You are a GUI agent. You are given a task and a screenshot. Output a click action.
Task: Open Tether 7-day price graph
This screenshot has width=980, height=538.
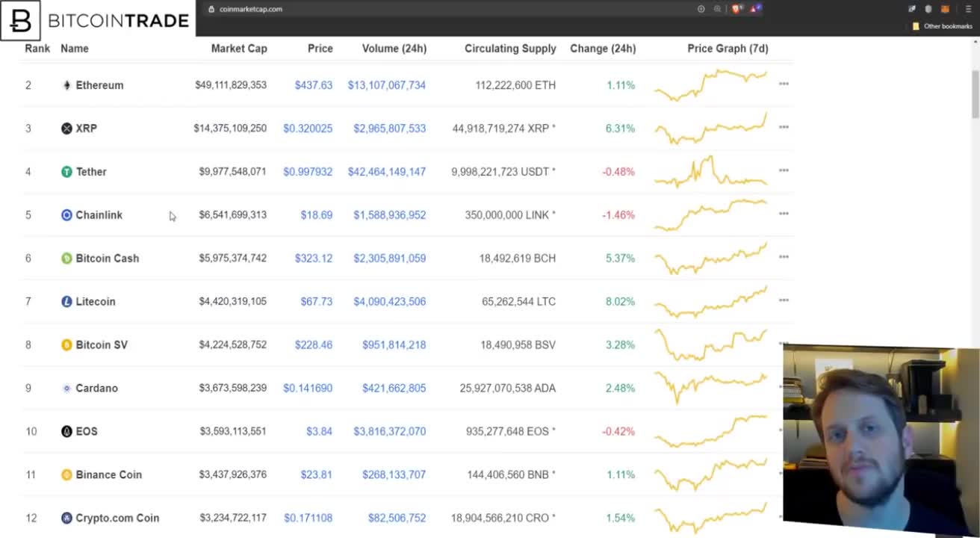[710, 172]
